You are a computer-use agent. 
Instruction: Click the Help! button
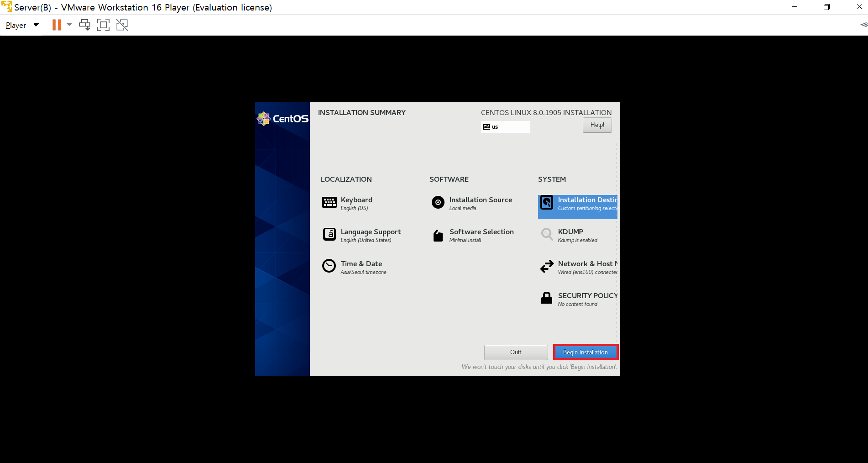[x=597, y=125]
